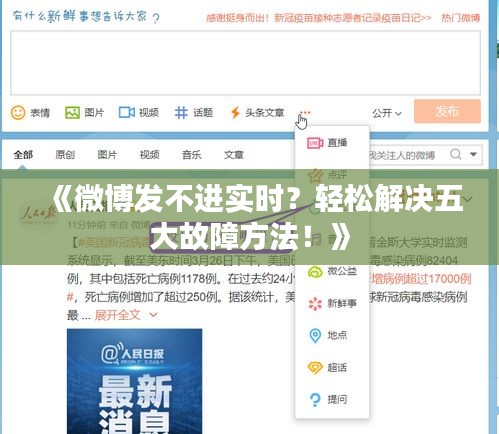The image size is (499, 434).
Task: Add a picture with 图片 icon
Action: [x=84, y=113]
